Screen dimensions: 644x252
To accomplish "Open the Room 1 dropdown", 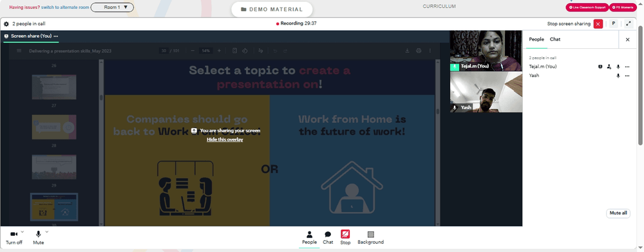I will [112, 7].
